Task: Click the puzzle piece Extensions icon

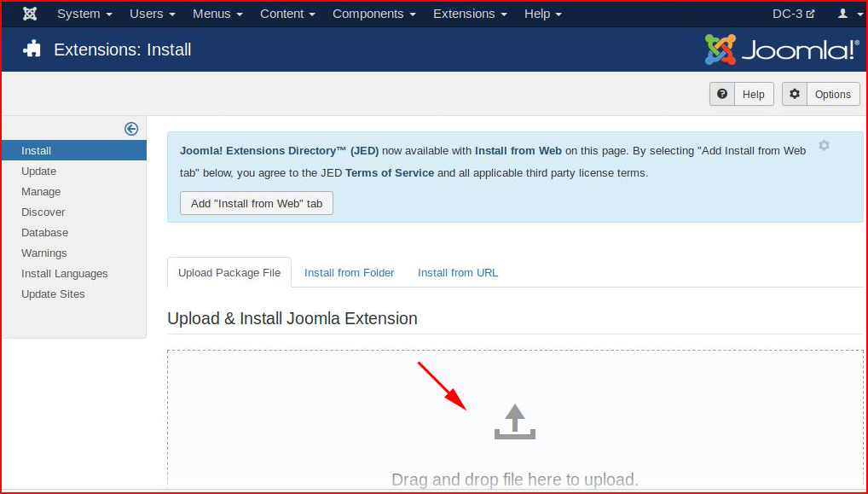Action: click(x=32, y=49)
